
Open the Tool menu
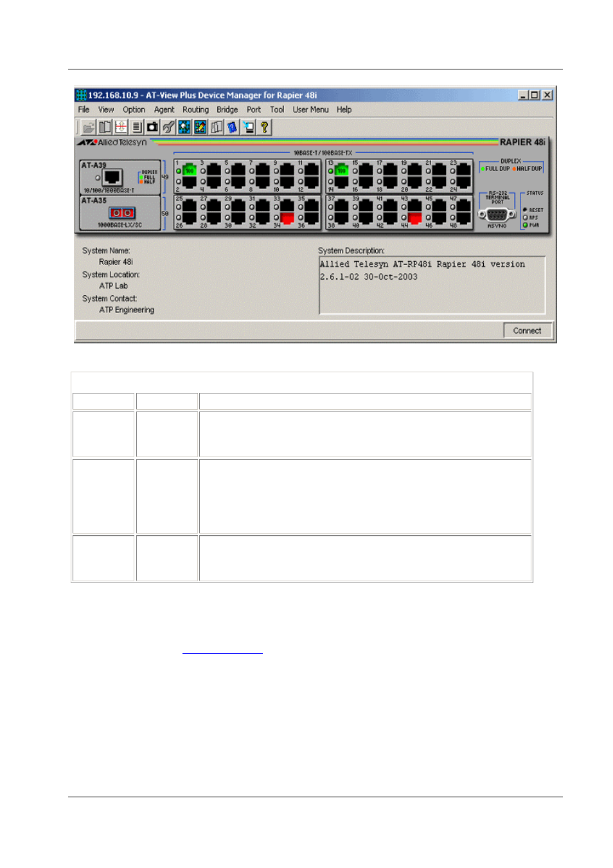pyautogui.click(x=277, y=110)
